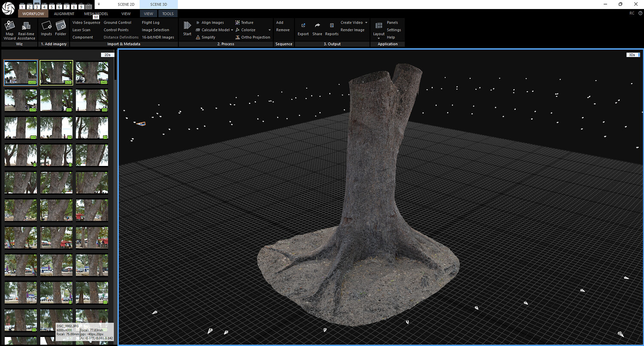Select the first tree thumbnail image
The image size is (644, 346).
tap(21, 73)
